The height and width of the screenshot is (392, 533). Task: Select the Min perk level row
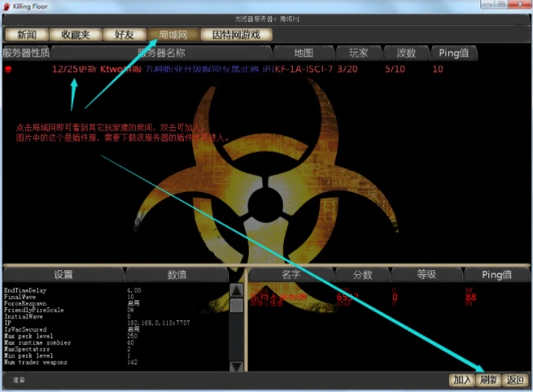(x=116, y=355)
